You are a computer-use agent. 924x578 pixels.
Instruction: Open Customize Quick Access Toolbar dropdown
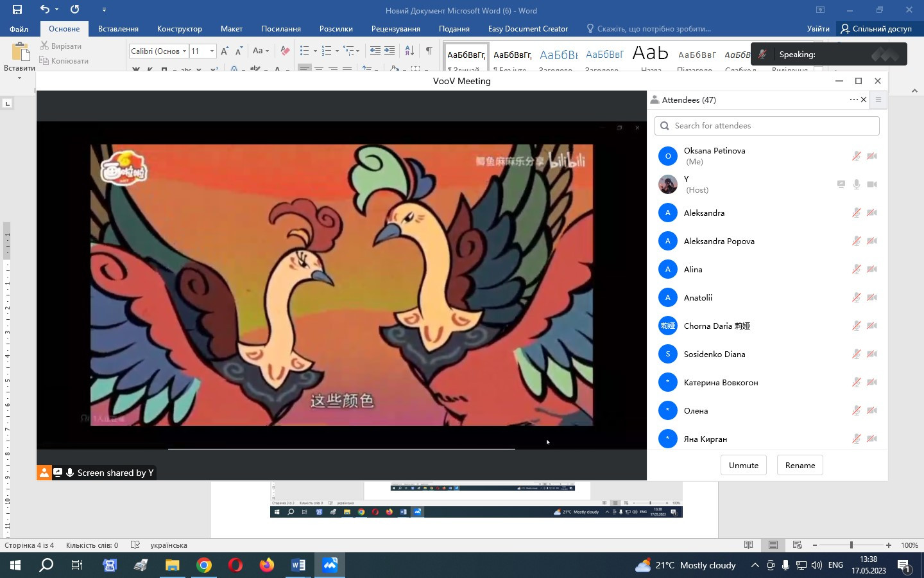point(104,10)
